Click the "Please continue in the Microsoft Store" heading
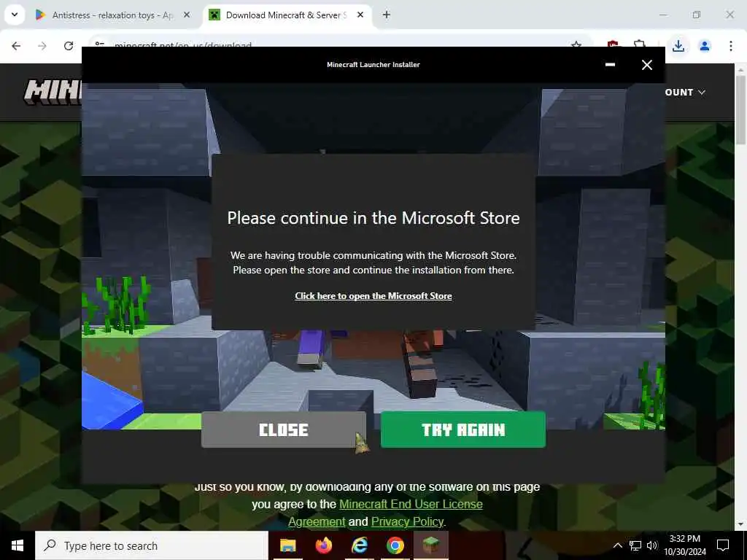This screenshot has width=747, height=560. pyautogui.click(x=373, y=218)
